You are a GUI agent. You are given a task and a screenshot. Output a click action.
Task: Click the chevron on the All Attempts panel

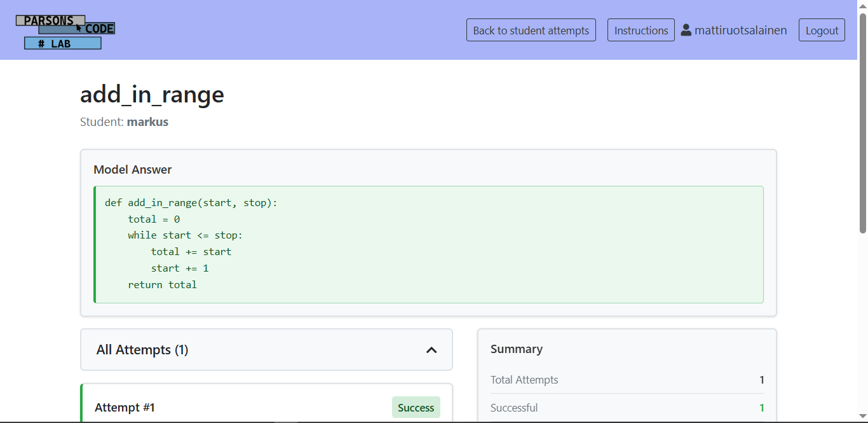431,349
